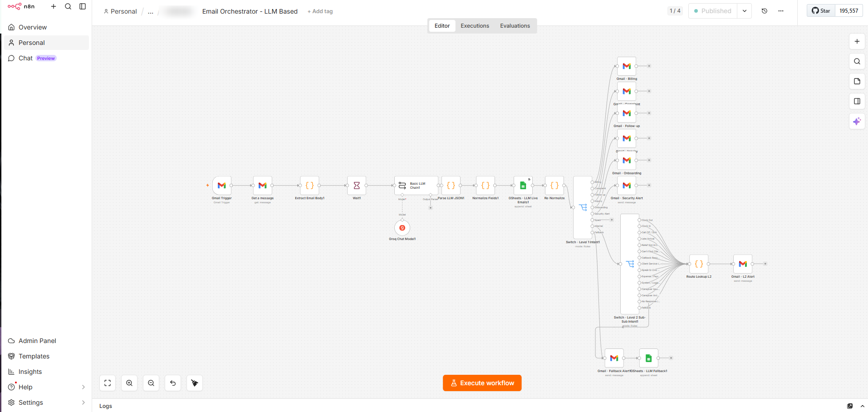Open Chat Preview in the sidebar
The height and width of the screenshot is (412, 868).
(46, 58)
